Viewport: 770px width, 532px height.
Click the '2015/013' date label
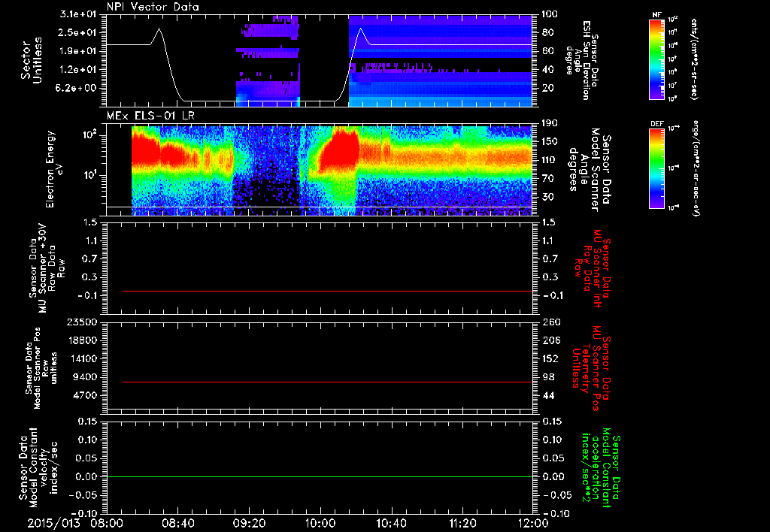(x=53, y=523)
